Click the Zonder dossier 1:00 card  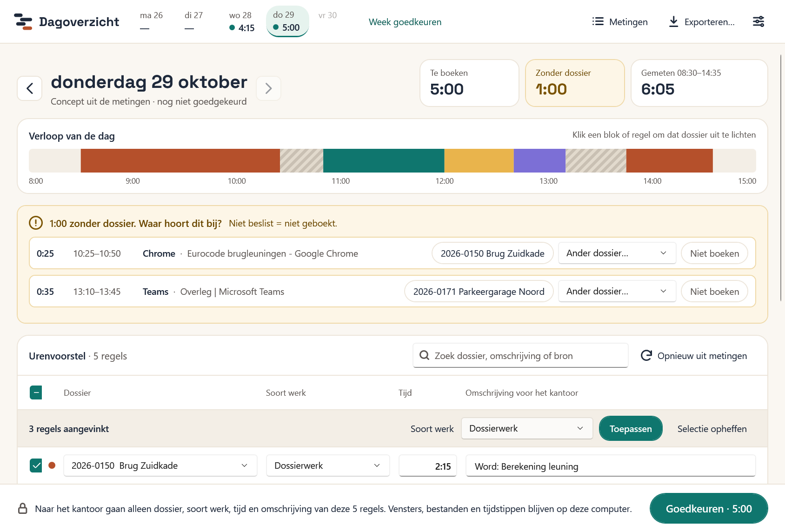pyautogui.click(x=575, y=83)
